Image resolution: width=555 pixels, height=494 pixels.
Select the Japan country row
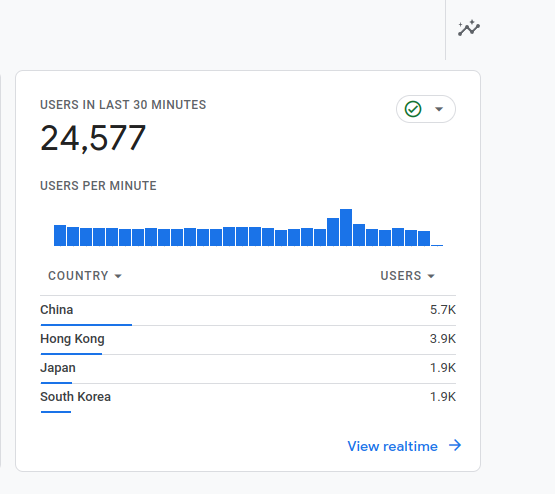coord(248,369)
